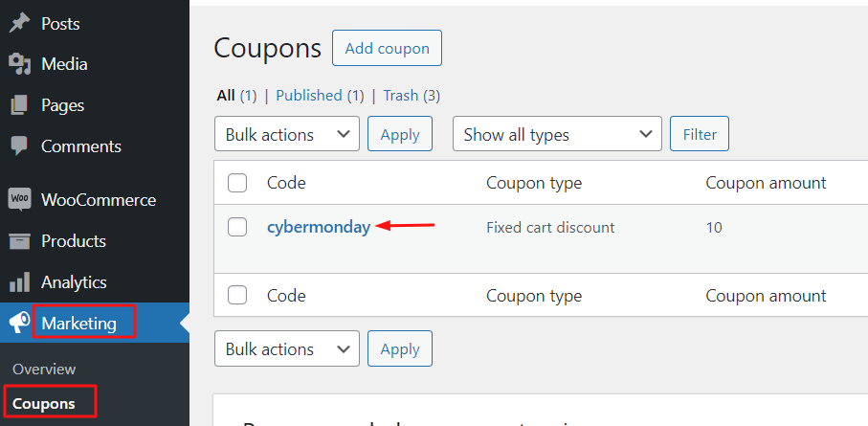
Task: Toggle select-all checkbox in table footer
Action: click(x=237, y=296)
